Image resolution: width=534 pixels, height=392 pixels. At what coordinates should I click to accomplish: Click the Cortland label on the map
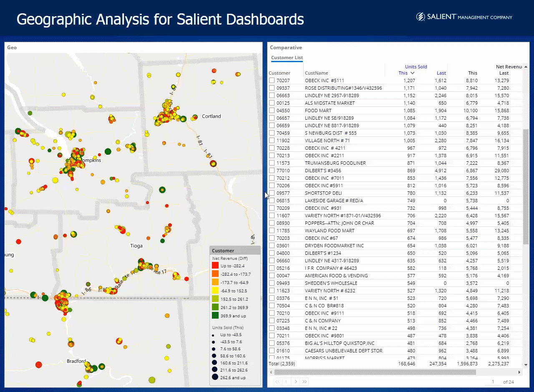point(212,116)
